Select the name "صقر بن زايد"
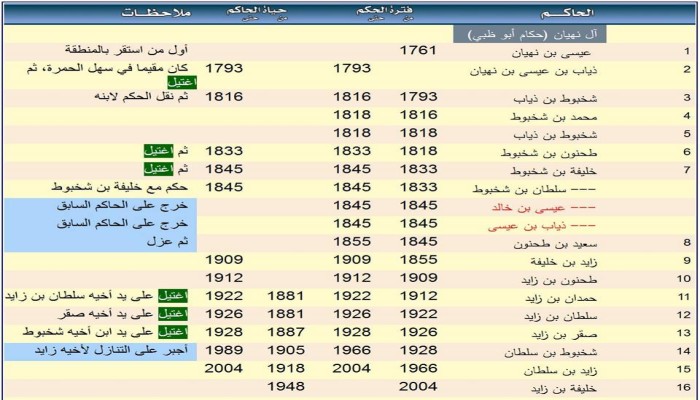 coord(564,335)
